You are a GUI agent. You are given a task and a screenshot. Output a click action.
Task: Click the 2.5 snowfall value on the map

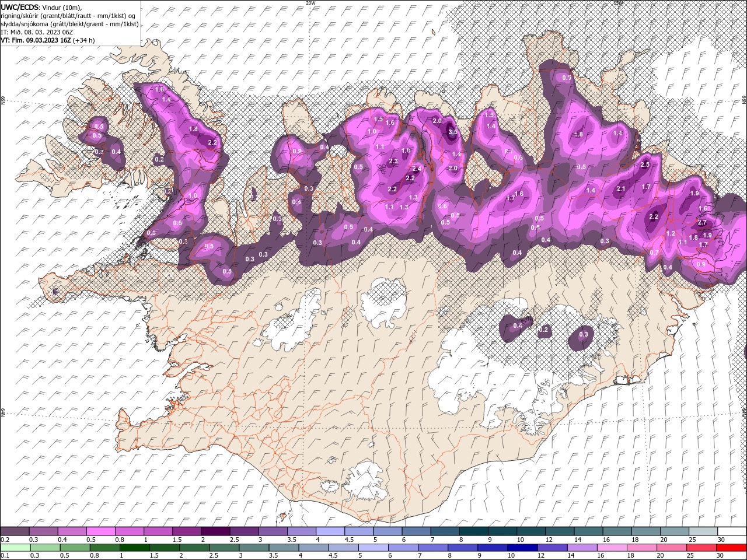[x=645, y=164]
